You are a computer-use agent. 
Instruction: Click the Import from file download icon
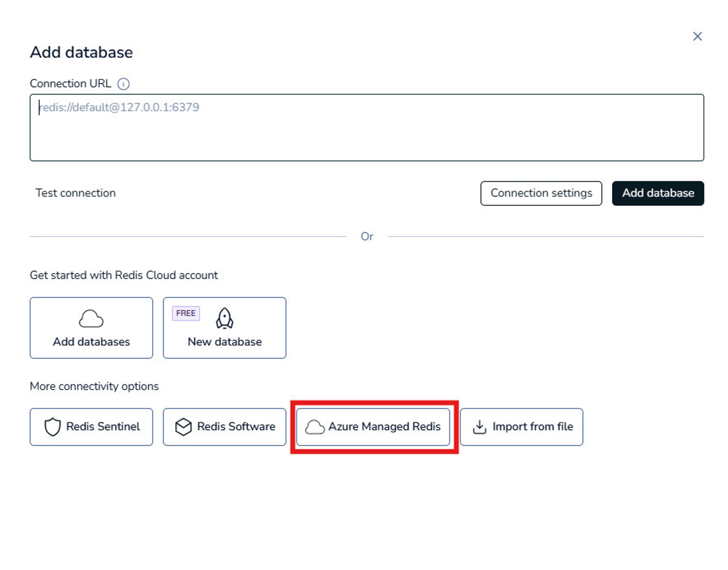tap(479, 427)
